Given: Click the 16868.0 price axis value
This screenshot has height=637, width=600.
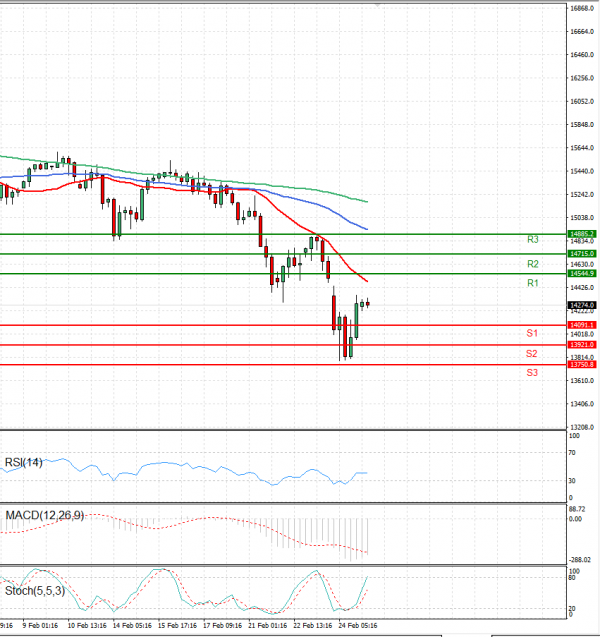Looking at the screenshot, I should (x=582, y=8).
